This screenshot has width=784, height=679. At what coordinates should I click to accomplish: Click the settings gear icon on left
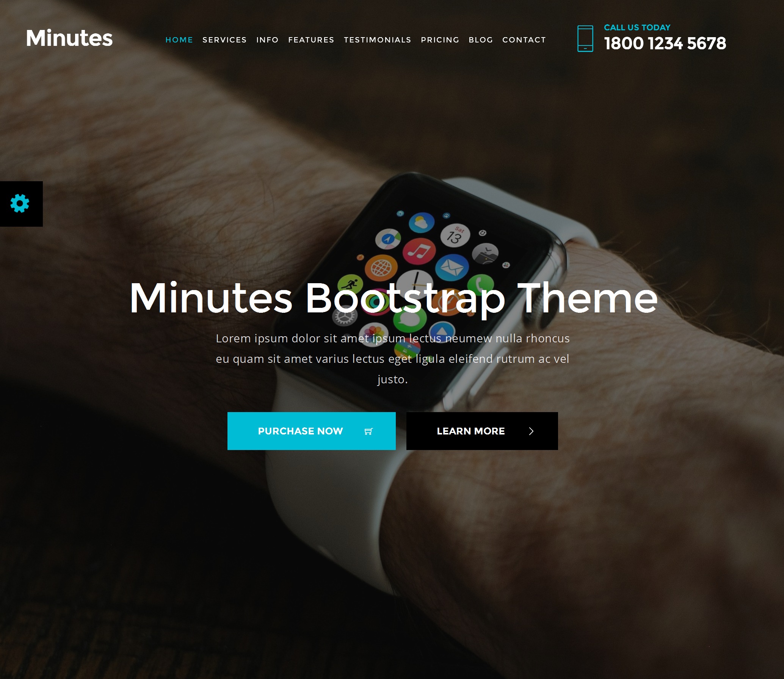pos(20,204)
